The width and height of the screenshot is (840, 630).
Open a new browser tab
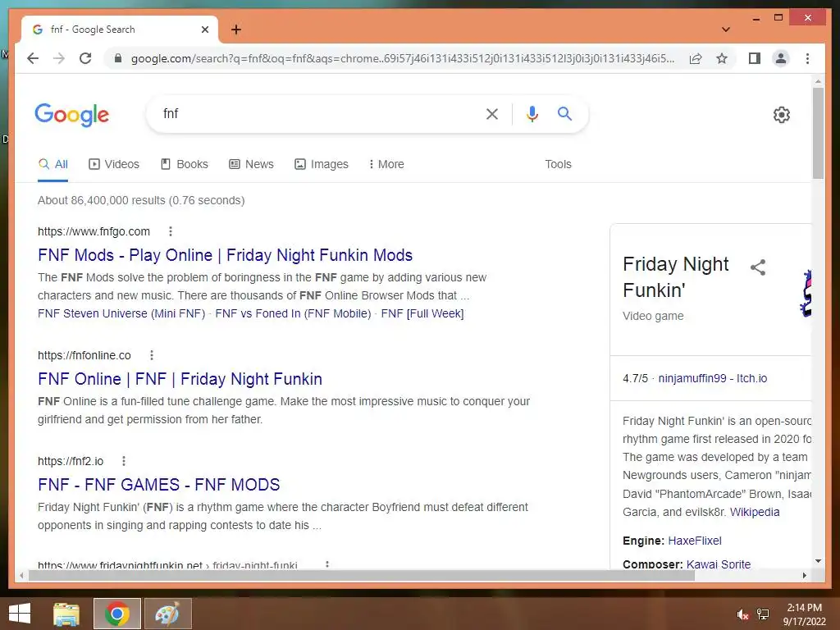point(236,30)
